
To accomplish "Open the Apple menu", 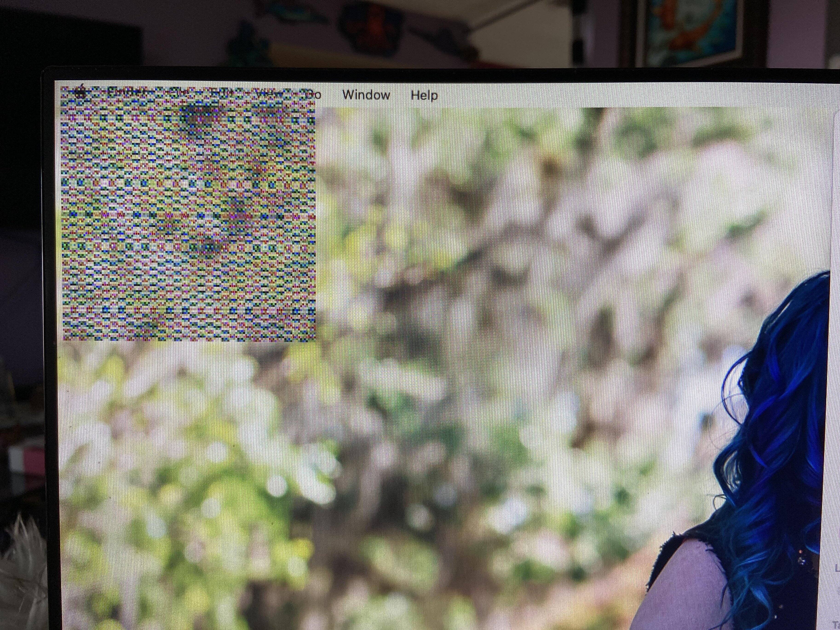I will [81, 92].
